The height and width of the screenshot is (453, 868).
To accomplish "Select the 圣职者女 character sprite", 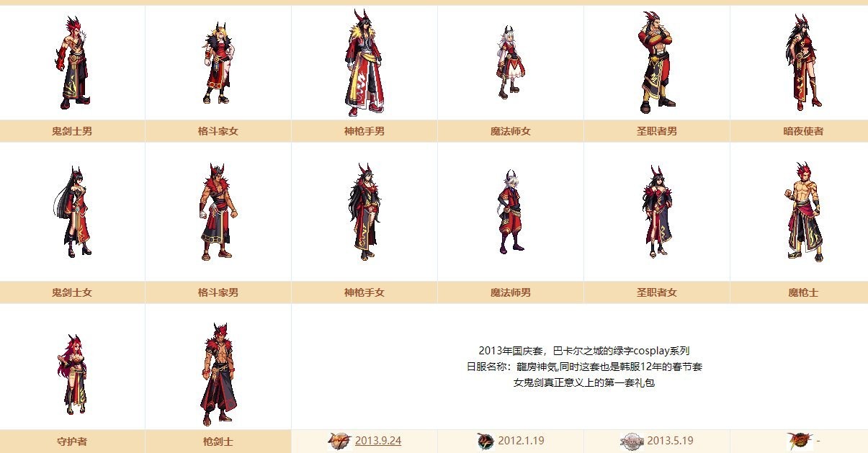I will pos(658,210).
